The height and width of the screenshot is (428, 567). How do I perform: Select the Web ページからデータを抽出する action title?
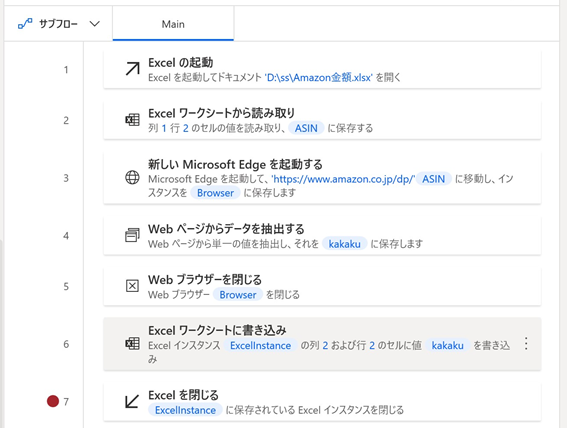[226, 229]
